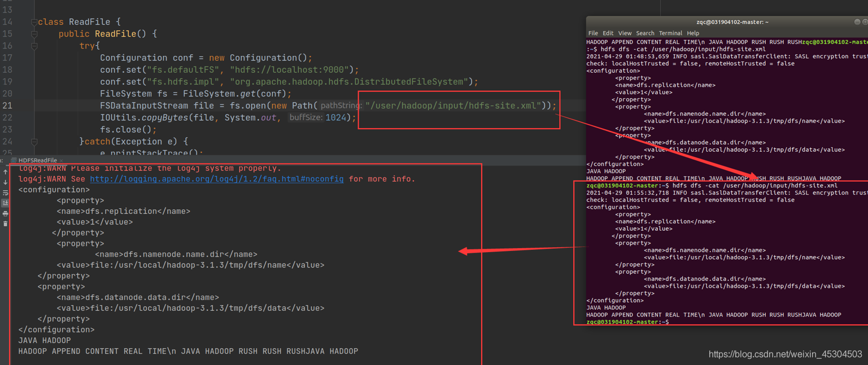Click line number 21 in the gutter
The height and width of the screenshot is (365, 868).
pos(7,105)
